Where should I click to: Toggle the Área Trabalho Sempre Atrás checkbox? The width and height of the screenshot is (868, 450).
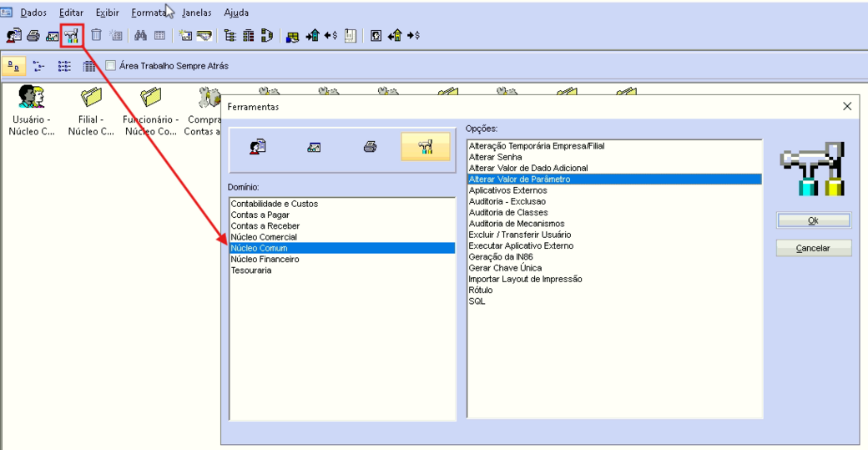(x=111, y=66)
